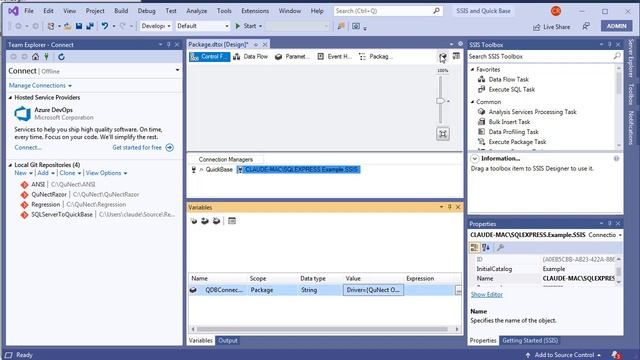Switch to the Event Handlers tab
This screenshot has width=640, height=360.
(334, 57)
